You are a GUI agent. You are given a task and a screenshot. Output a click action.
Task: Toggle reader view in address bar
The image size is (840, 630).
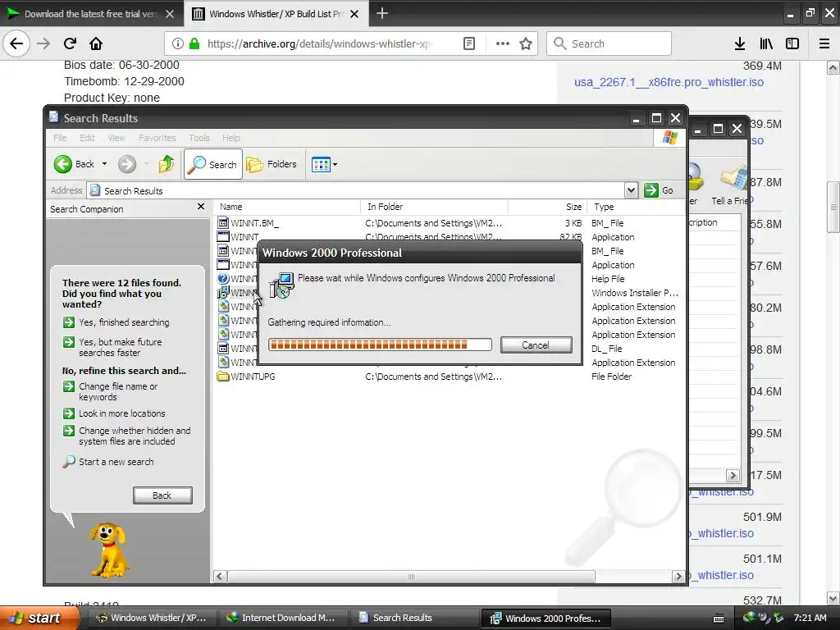(468, 43)
